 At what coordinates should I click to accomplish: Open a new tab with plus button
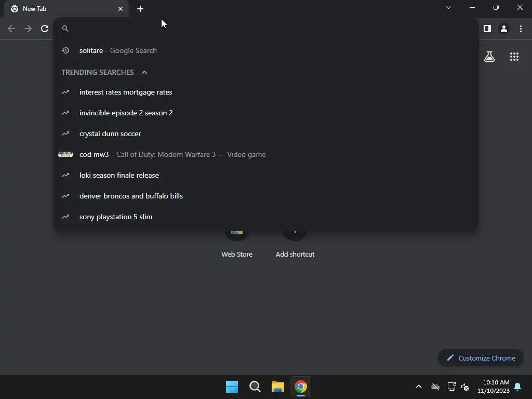coord(140,9)
